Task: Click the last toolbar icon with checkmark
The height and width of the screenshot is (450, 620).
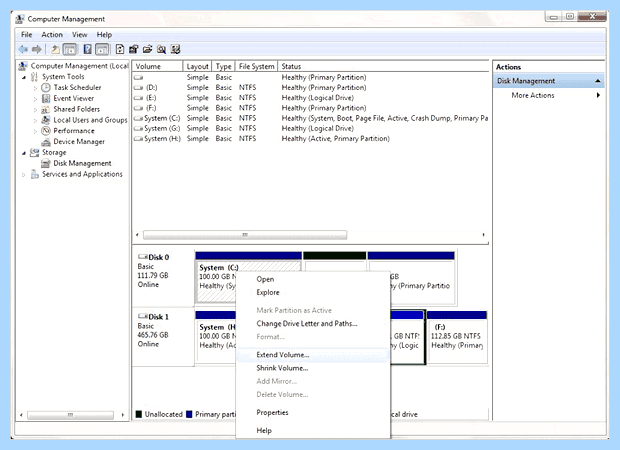Action: coord(176,49)
